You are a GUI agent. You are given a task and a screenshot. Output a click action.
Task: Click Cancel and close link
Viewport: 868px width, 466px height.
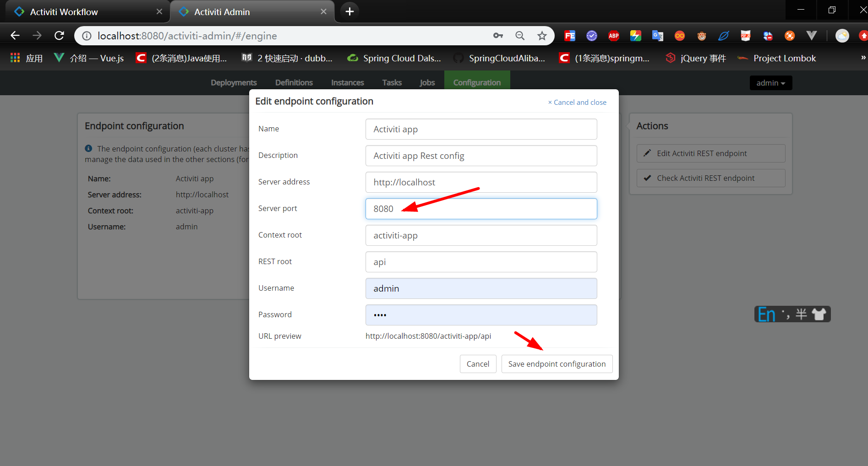[577, 102]
